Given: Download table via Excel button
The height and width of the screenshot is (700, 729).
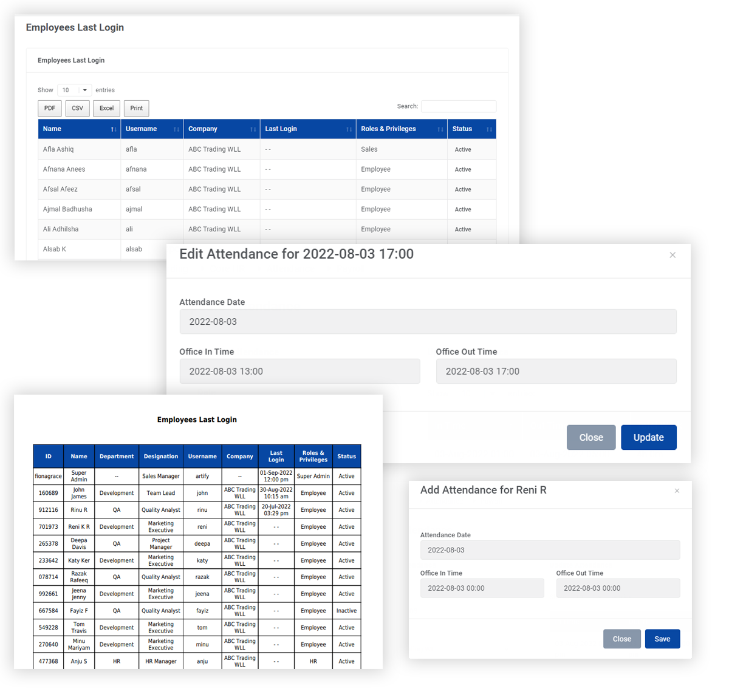Looking at the screenshot, I should coord(106,108).
